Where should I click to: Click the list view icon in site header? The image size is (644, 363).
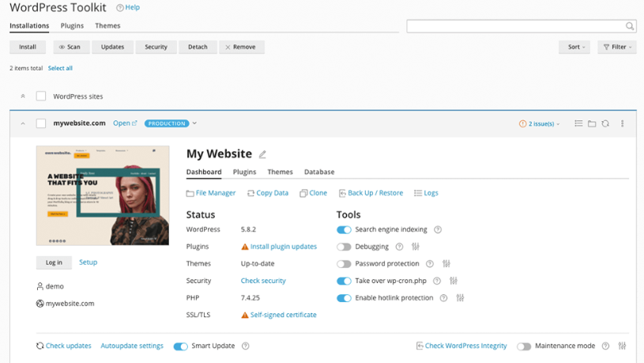pos(578,124)
